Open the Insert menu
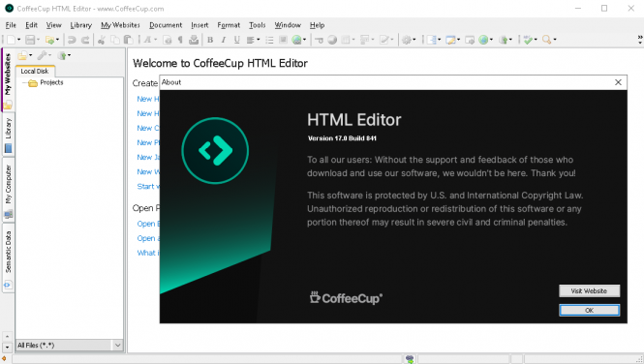This screenshot has height=364, width=644. (x=199, y=25)
